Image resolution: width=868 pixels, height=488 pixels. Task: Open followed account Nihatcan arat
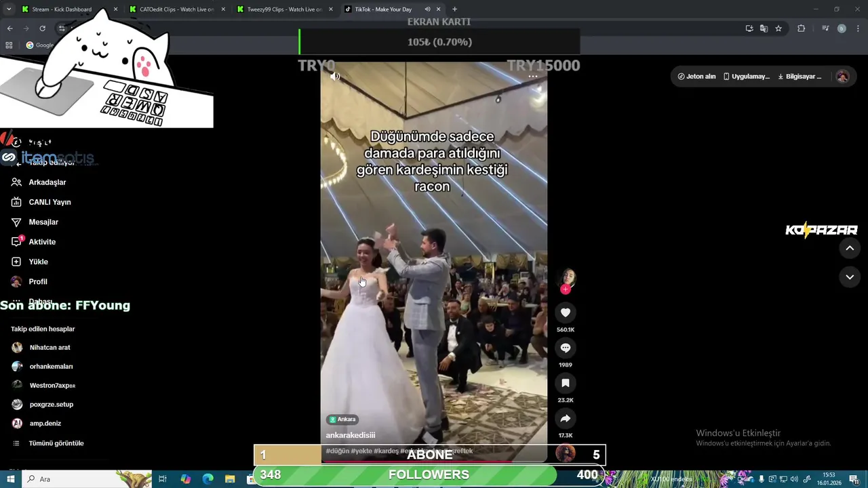(x=41, y=348)
